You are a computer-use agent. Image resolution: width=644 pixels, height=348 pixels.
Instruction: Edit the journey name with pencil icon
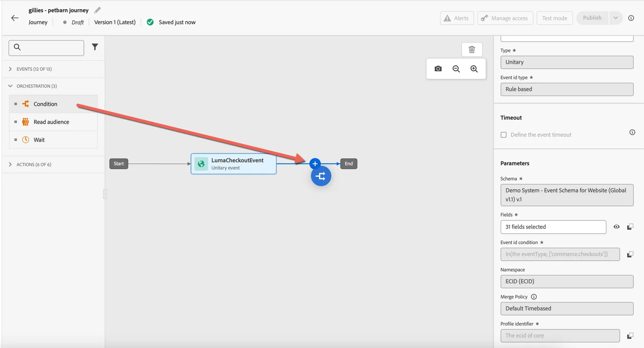click(98, 10)
